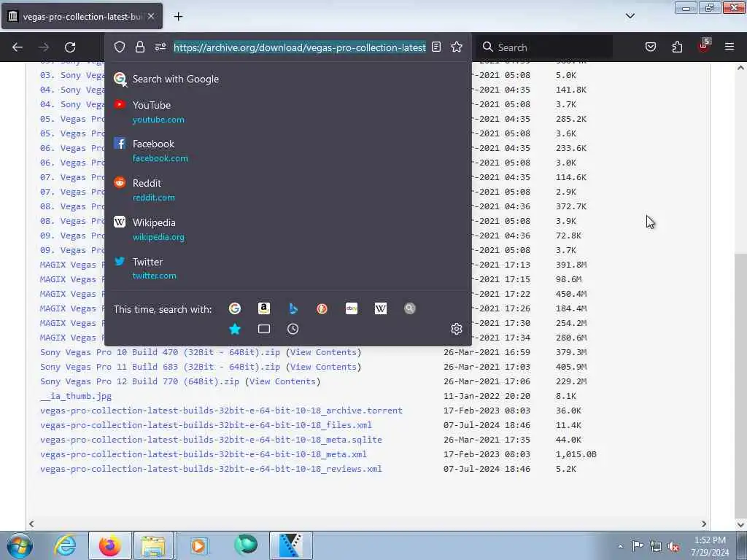Open the Firefox hamburger application menu
Image resolution: width=747 pixels, height=560 pixels.
click(729, 47)
